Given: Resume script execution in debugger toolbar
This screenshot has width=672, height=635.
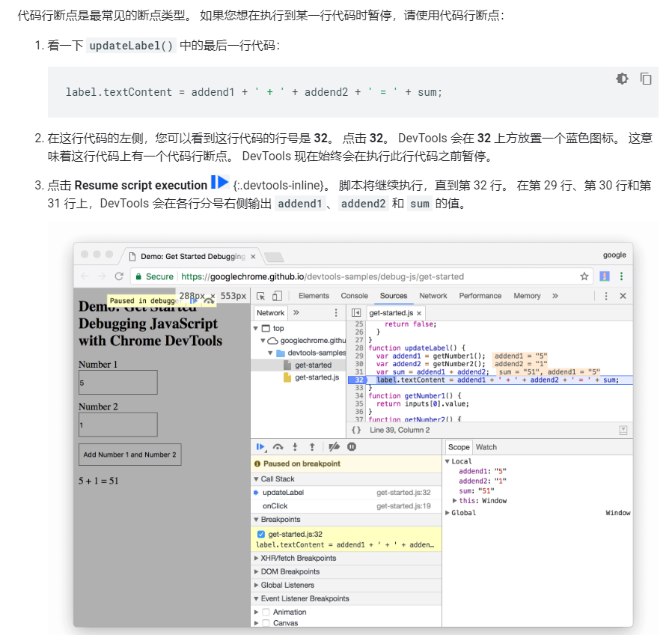Looking at the screenshot, I should click(x=260, y=447).
